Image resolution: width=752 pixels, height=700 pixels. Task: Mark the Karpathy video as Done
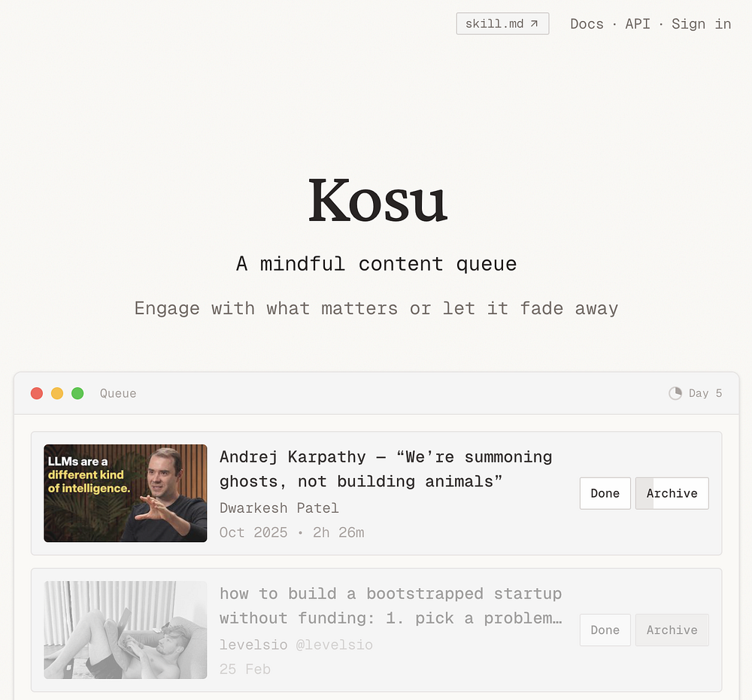coord(605,493)
